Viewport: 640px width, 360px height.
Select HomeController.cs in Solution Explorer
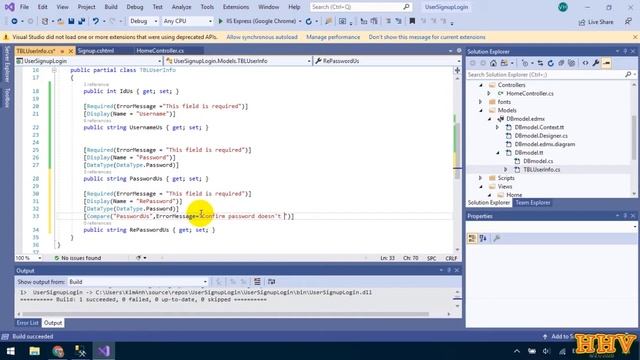[530, 93]
